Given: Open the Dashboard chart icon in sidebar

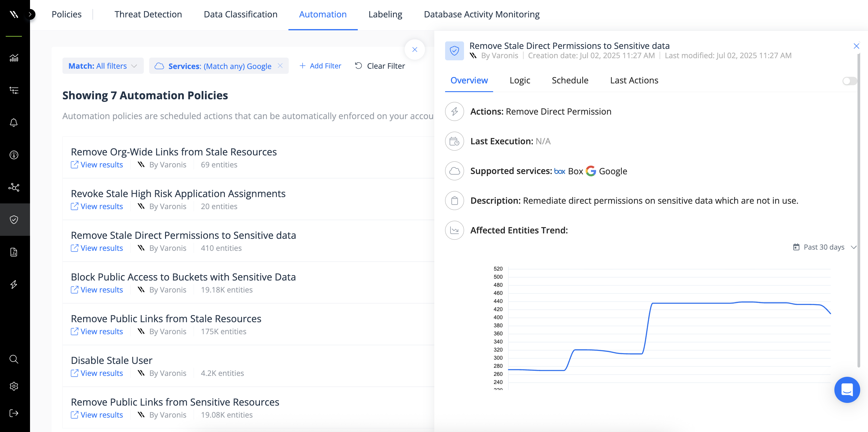Looking at the screenshot, I should coord(14,58).
